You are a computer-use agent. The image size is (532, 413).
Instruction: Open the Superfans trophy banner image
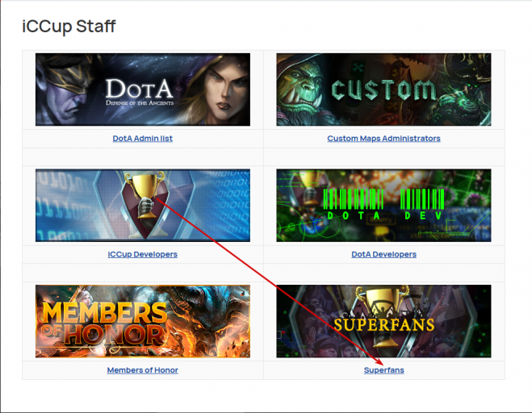coord(383,322)
